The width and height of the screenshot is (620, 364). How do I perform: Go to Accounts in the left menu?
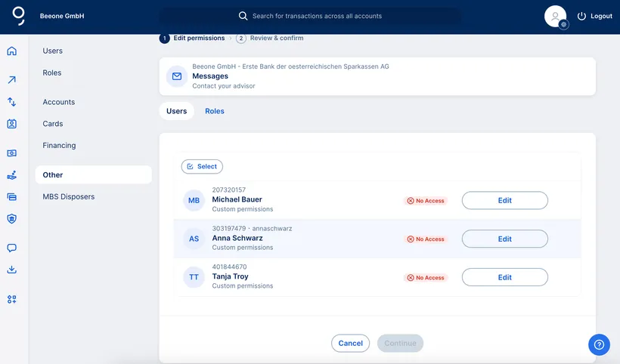[59, 102]
